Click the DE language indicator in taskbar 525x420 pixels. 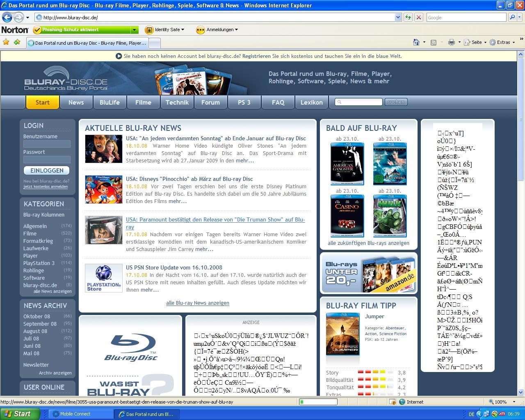(x=472, y=414)
